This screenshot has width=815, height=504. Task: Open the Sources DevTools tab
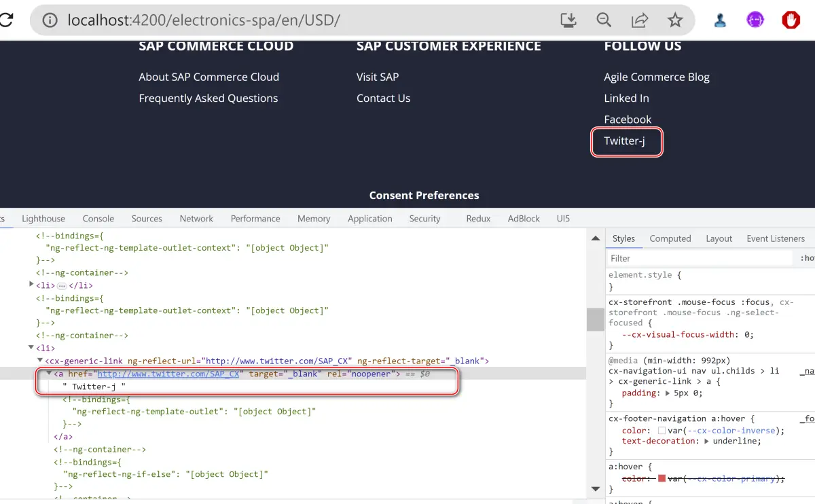147,218
